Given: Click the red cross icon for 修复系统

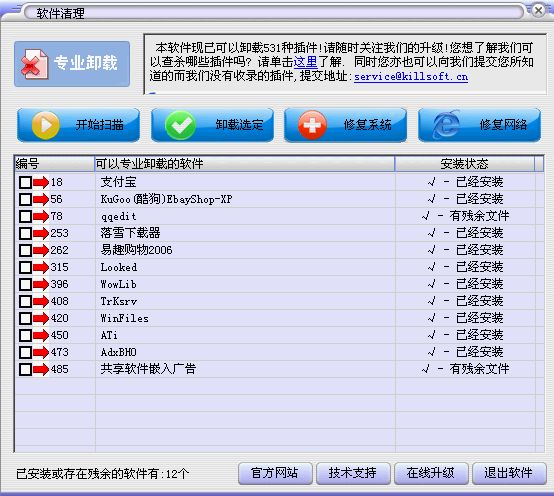Looking at the screenshot, I should 312,125.
